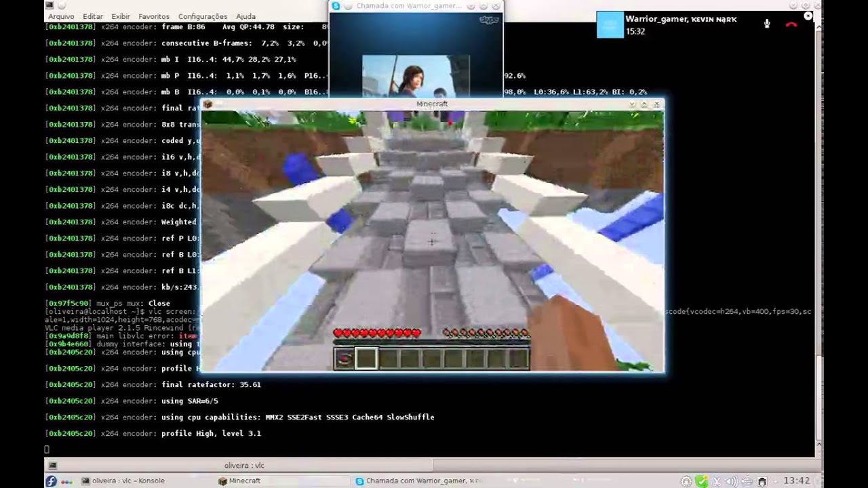Click the activities dots icon in panel

[66, 482]
